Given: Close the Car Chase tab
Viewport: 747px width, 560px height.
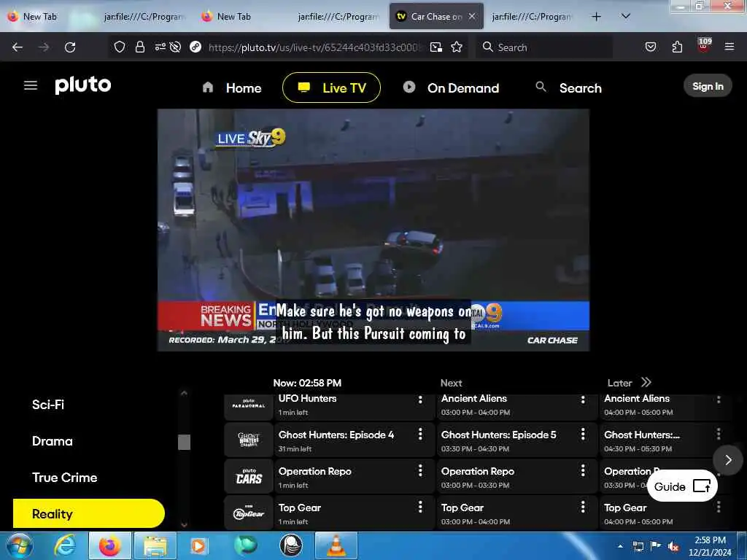Looking at the screenshot, I should coord(472,16).
